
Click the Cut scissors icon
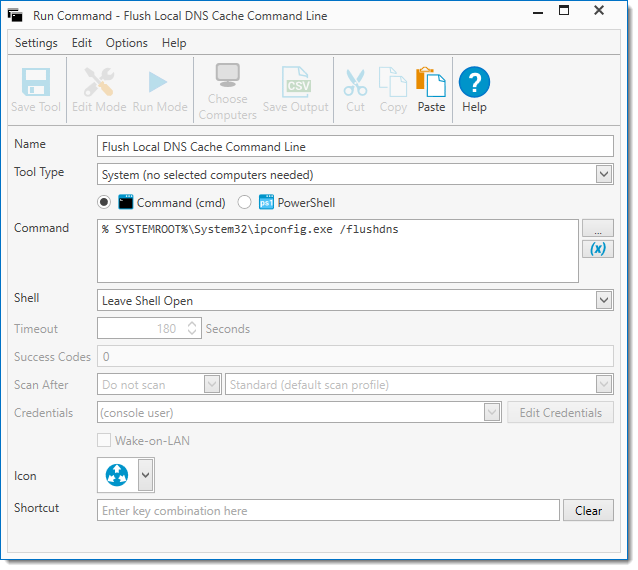(x=355, y=83)
